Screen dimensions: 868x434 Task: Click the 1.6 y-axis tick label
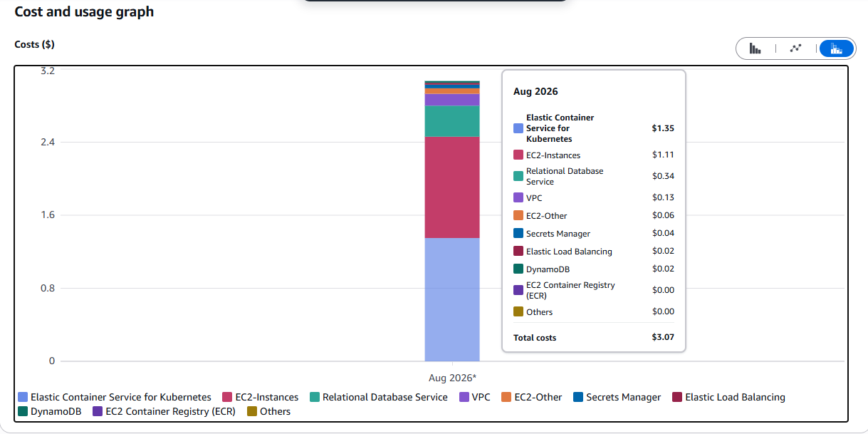tap(48, 215)
